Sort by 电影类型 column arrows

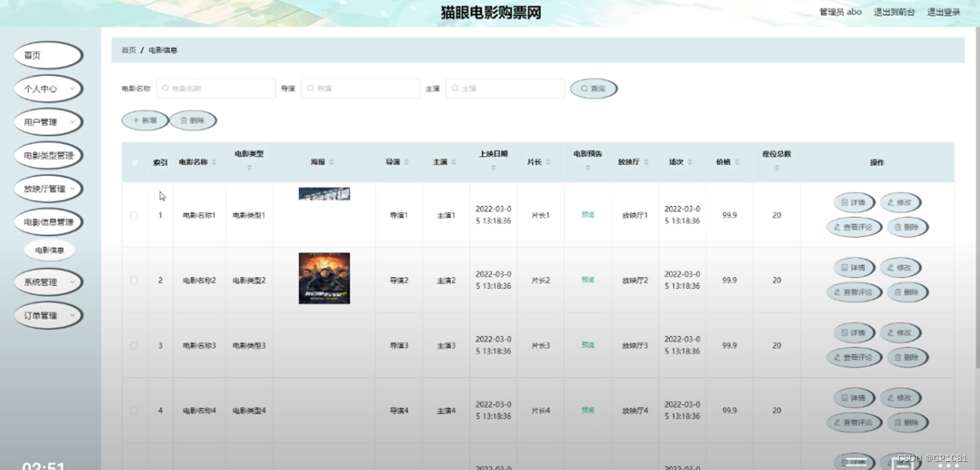click(249, 168)
